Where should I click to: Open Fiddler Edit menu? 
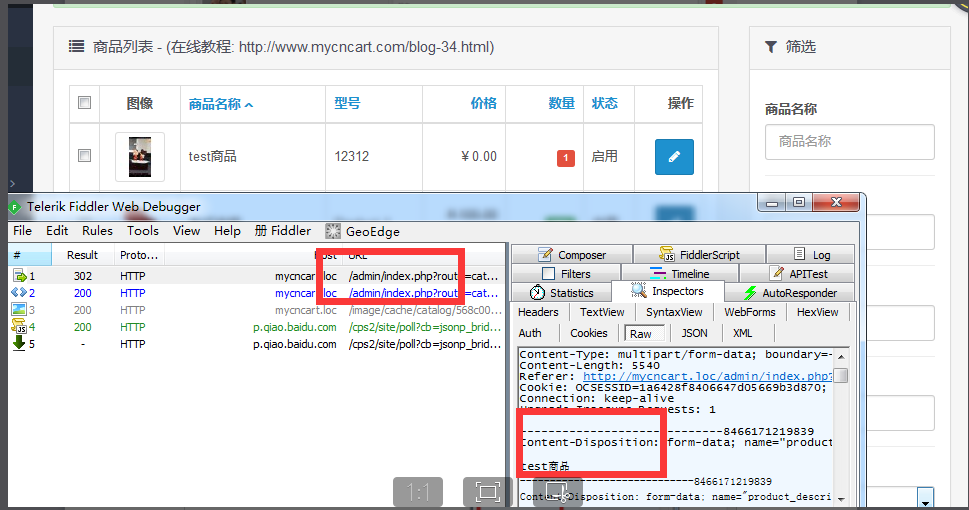click(x=57, y=231)
